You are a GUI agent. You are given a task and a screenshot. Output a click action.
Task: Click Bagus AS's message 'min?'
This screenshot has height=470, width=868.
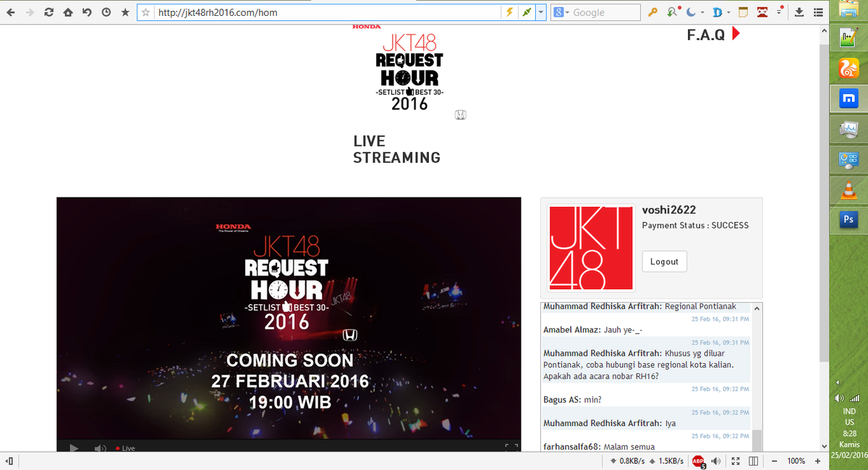[x=593, y=399]
